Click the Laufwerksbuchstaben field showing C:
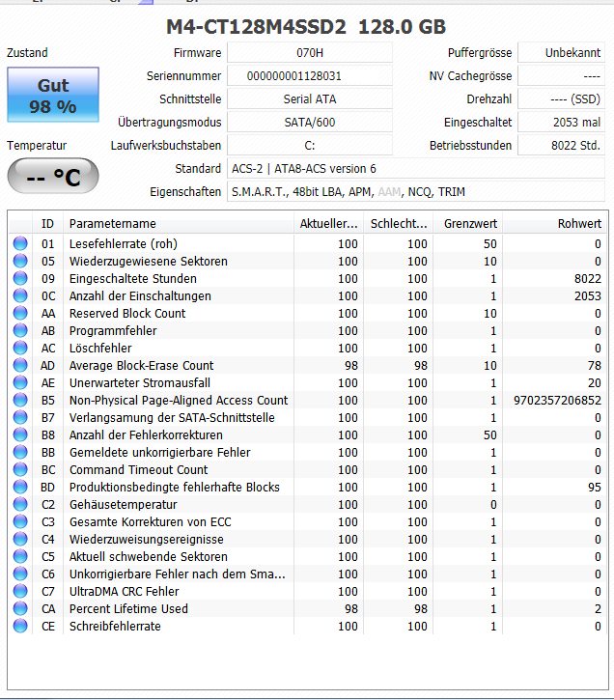 (x=310, y=146)
